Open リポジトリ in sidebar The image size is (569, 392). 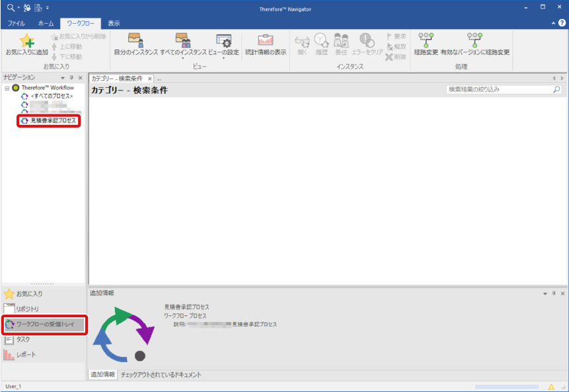27,309
